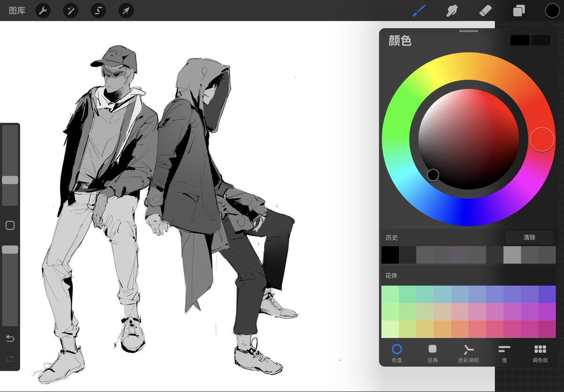Tap the active color circle in top bar
The height and width of the screenshot is (392, 564).
coord(552,10)
